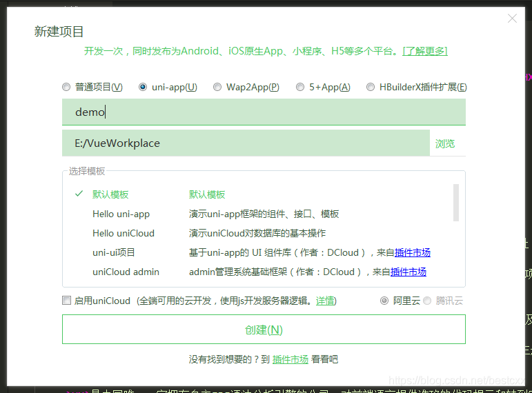
Task: Click description 演示uni-app框架的组件、接口、模板
Action: [264, 214]
